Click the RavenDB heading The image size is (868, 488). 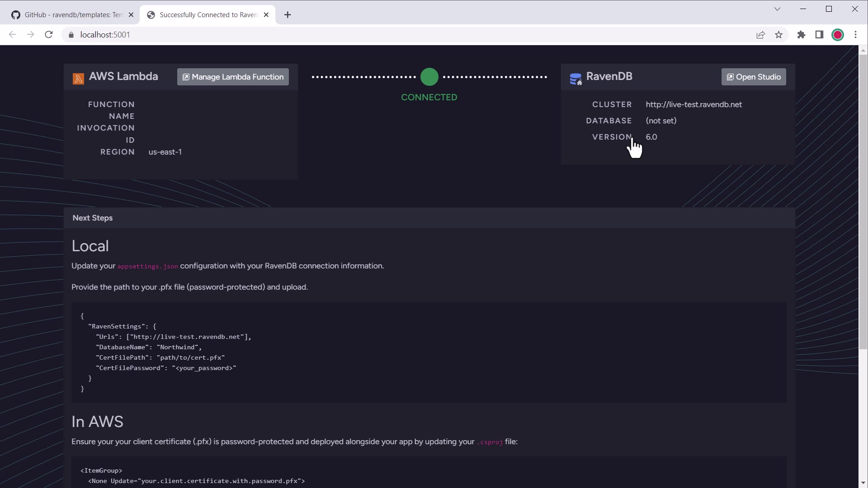609,76
